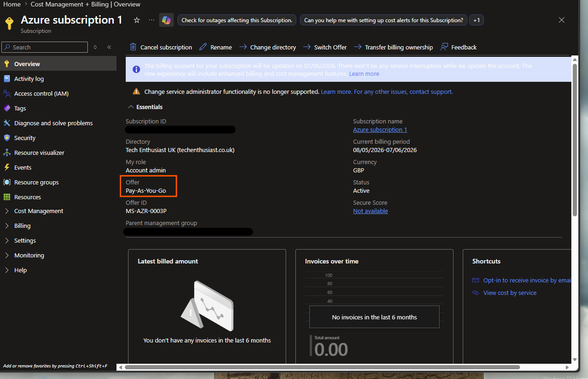The image size is (588, 379).
Task: Show more Copilot suggestions with +1
Action: [x=477, y=20]
